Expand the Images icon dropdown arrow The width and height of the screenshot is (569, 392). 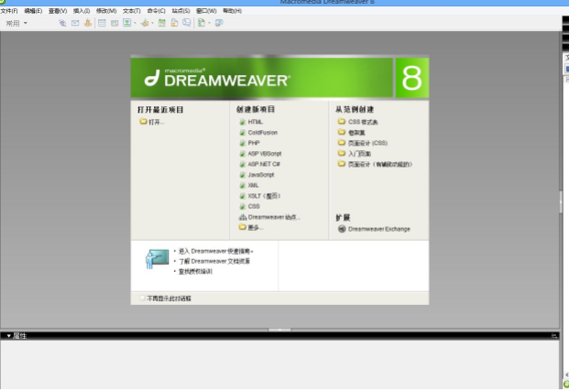[135, 23]
